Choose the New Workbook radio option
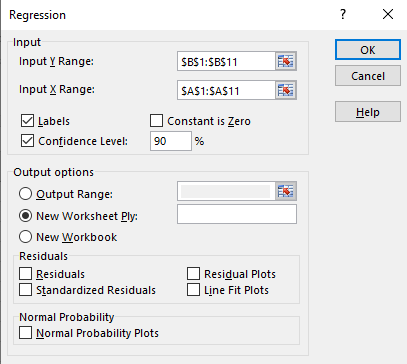The height and width of the screenshot is (364, 407). pyautogui.click(x=26, y=237)
